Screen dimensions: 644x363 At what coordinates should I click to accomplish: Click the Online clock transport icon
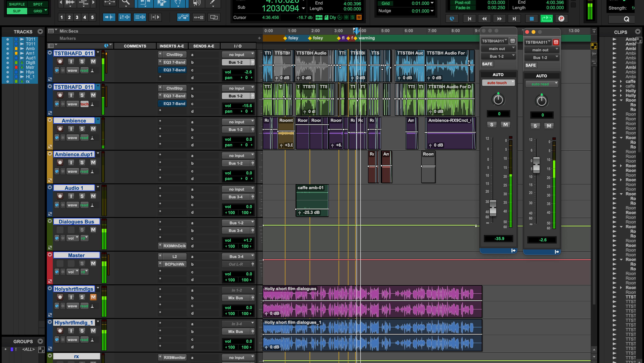(452, 19)
